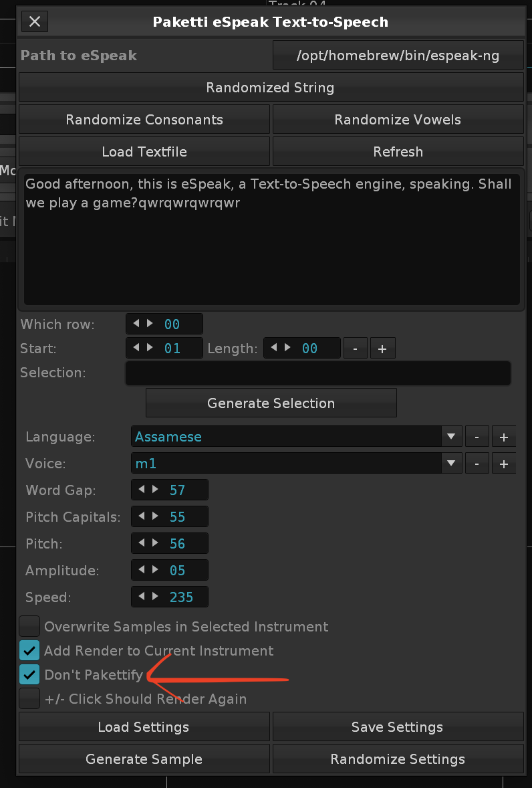532x788 pixels.
Task: Click left arrow on Speed stepper
Action: pos(140,597)
